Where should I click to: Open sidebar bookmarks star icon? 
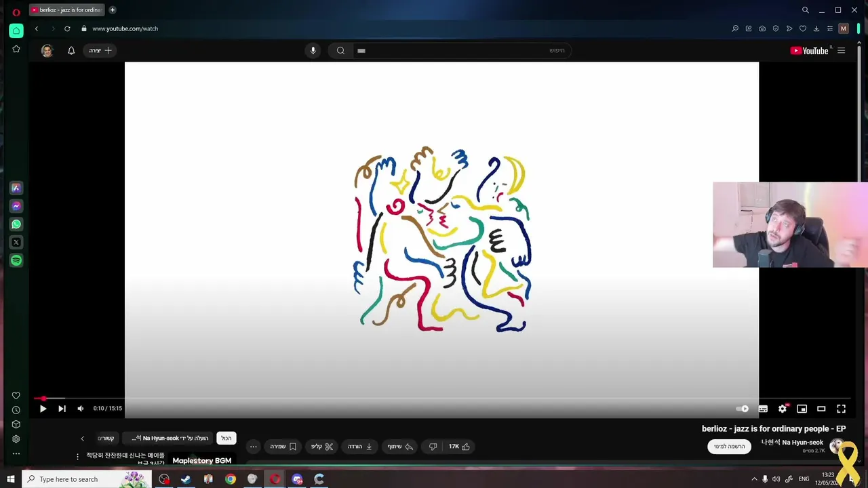(x=16, y=49)
